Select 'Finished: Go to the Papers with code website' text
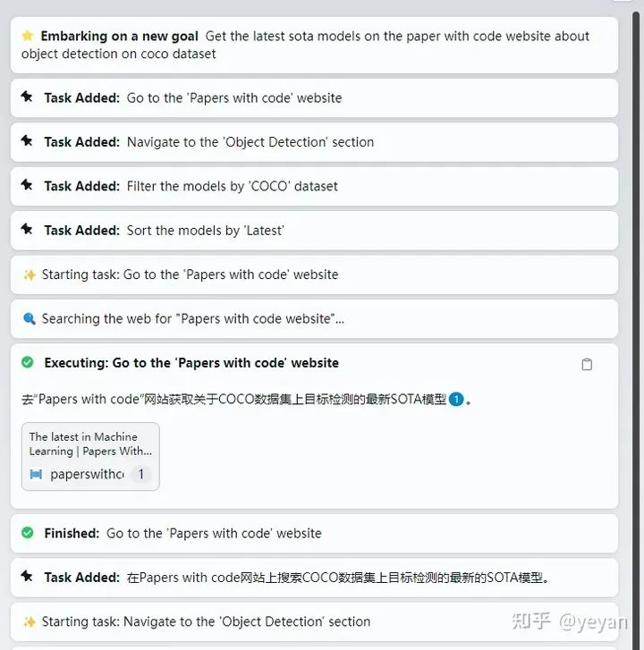 182,533
